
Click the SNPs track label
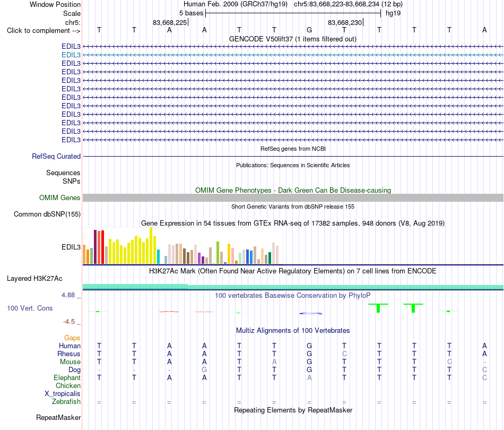coord(72,181)
